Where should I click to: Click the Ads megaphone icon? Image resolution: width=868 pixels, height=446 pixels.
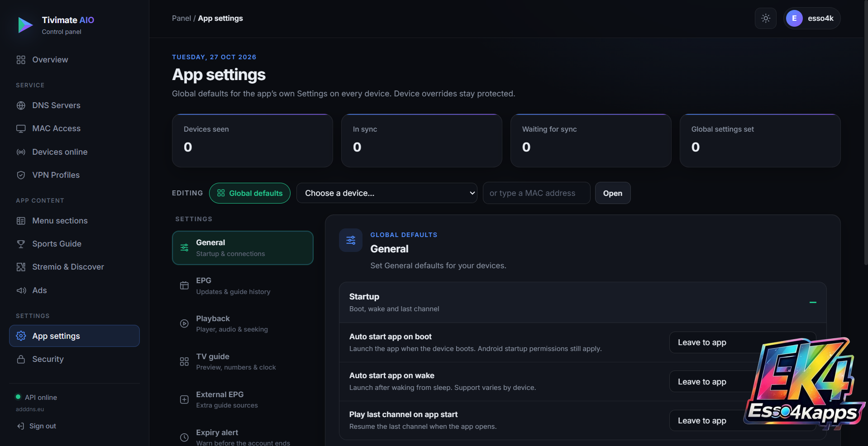click(x=21, y=290)
